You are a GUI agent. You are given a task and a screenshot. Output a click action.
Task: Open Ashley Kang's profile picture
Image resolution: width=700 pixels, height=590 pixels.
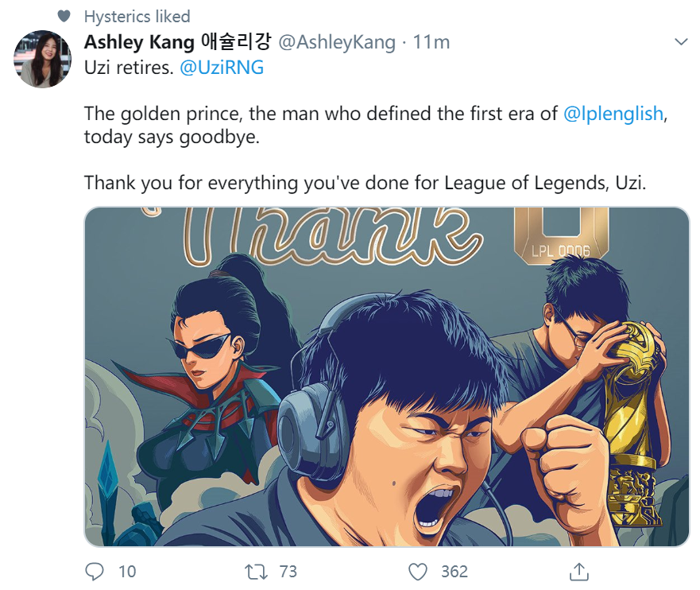(x=42, y=59)
